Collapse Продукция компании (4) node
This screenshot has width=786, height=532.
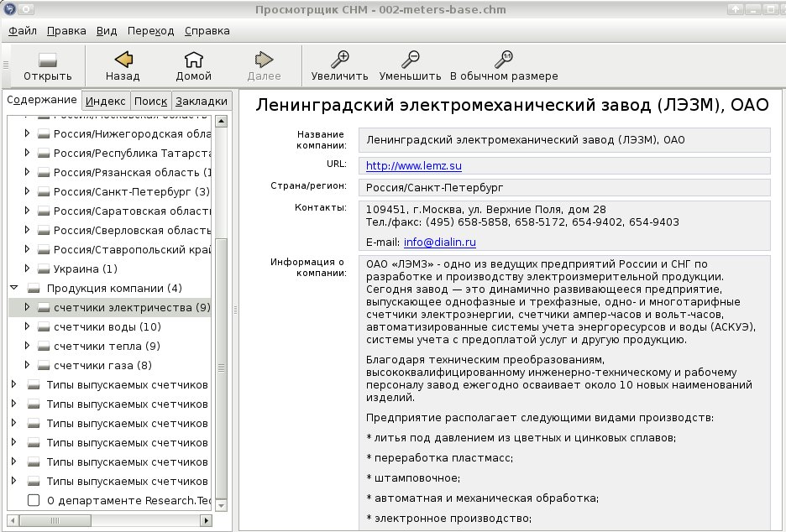point(14,288)
